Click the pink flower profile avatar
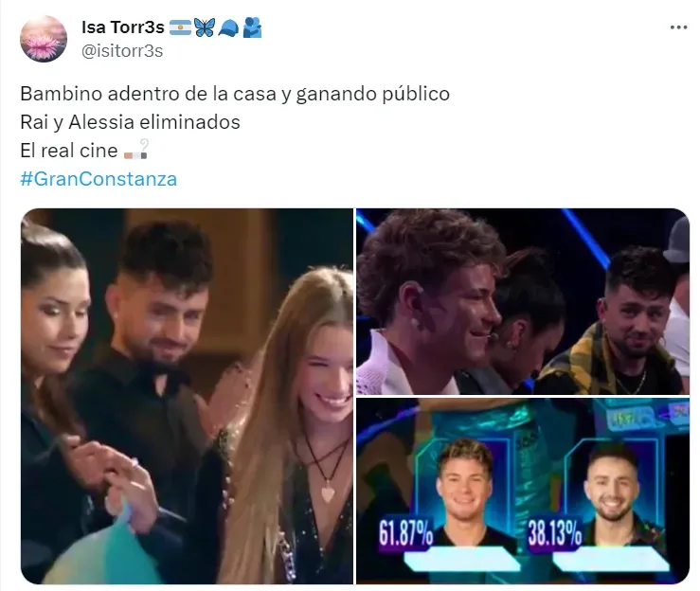 (44, 39)
